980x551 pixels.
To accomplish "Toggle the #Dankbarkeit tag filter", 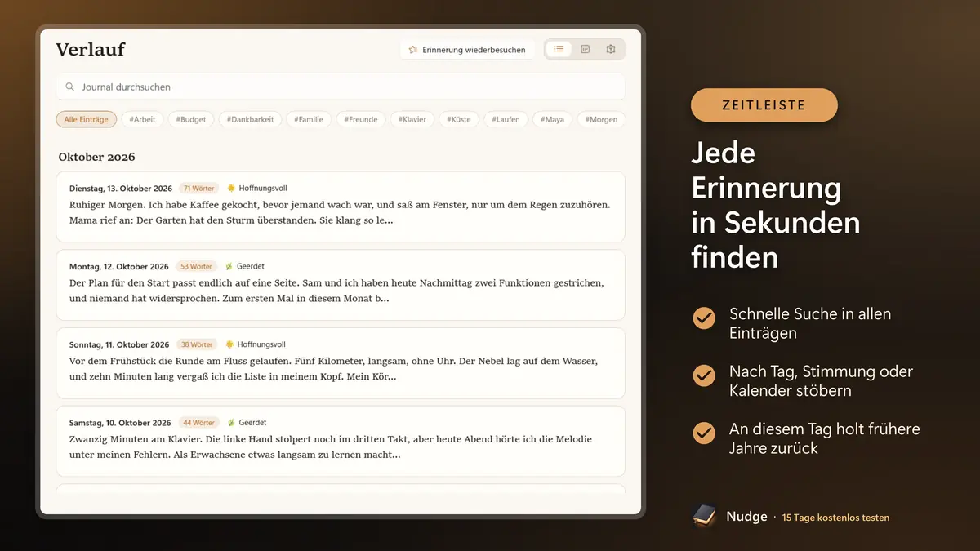I will point(250,119).
